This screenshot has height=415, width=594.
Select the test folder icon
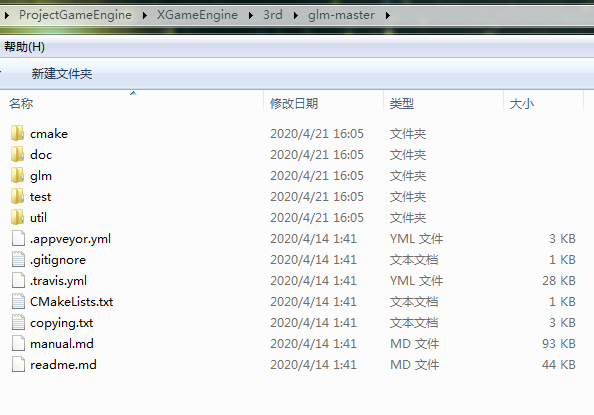pyautogui.click(x=17, y=196)
